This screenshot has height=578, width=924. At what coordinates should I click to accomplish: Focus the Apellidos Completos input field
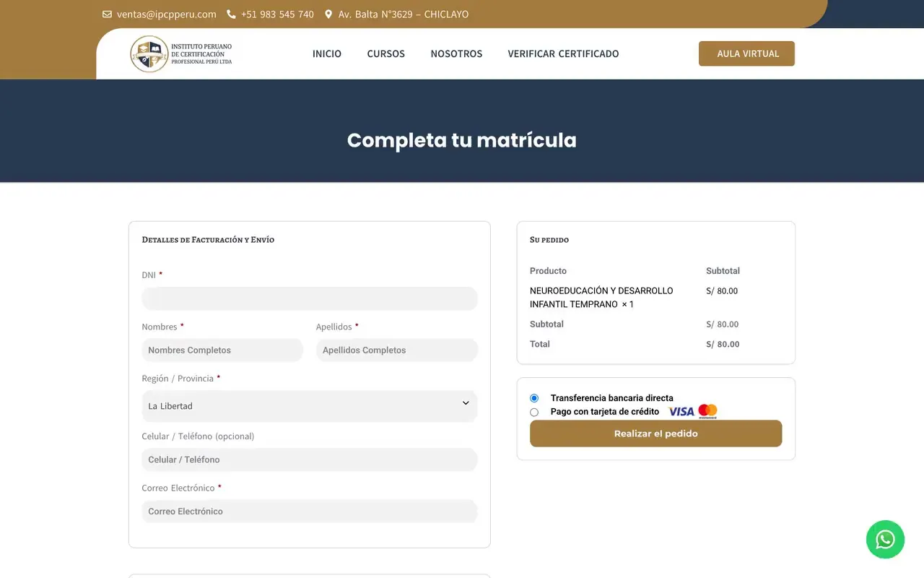pyautogui.click(x=397, y=350)
